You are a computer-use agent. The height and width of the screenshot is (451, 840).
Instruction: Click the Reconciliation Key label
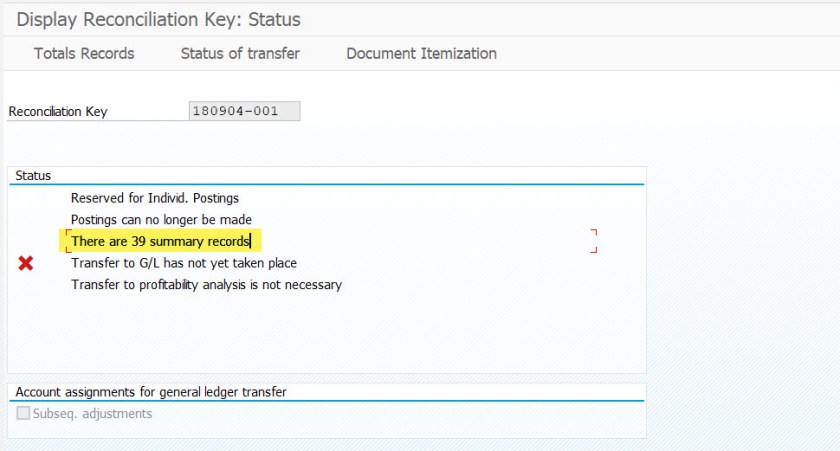pos(58,112)
